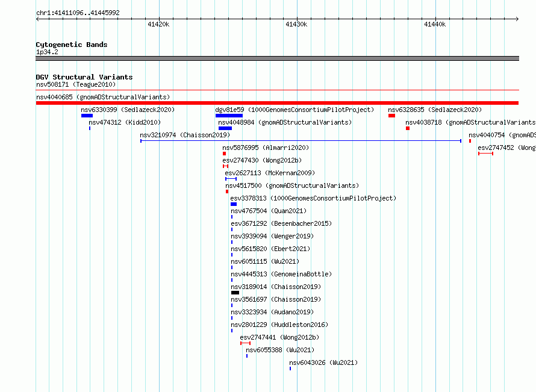Click the blue span under esv2627113
Screen dimensions: 536x392
click(231, 179)
